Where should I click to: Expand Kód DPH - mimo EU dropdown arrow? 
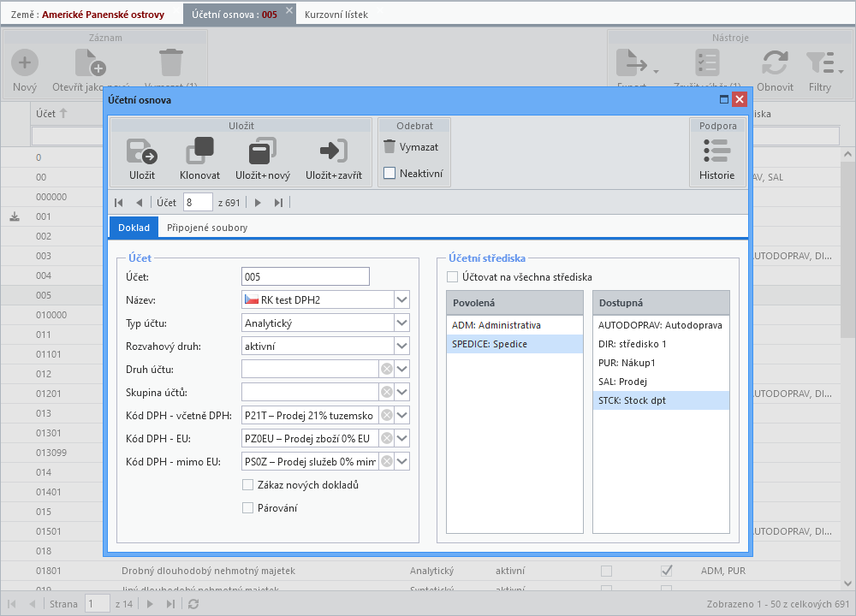pyautogui.click(x=401, y=462)
